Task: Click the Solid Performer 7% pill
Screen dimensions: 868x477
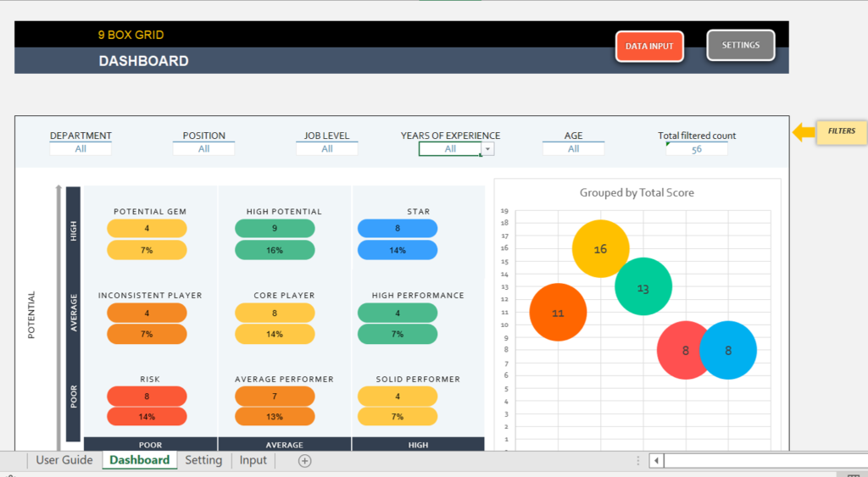Action: pos(398,417)
